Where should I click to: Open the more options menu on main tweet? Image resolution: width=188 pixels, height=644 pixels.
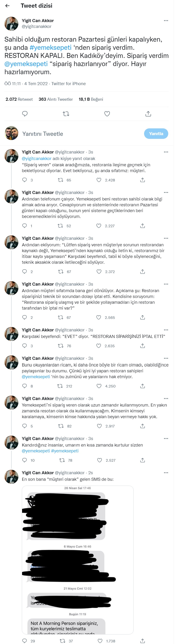[x=166, y=20]
